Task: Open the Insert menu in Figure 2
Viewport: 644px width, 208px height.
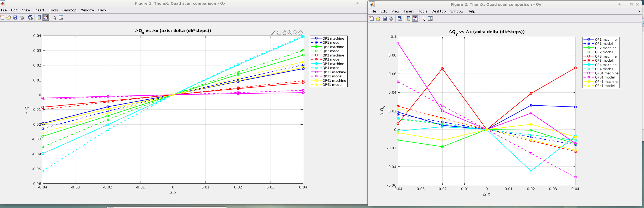Action: click(x=408, y=11)
